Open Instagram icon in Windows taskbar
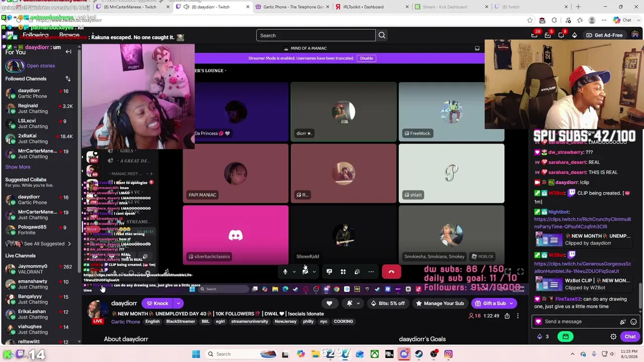Screen dimensions: 644x362 pos(448,354)
